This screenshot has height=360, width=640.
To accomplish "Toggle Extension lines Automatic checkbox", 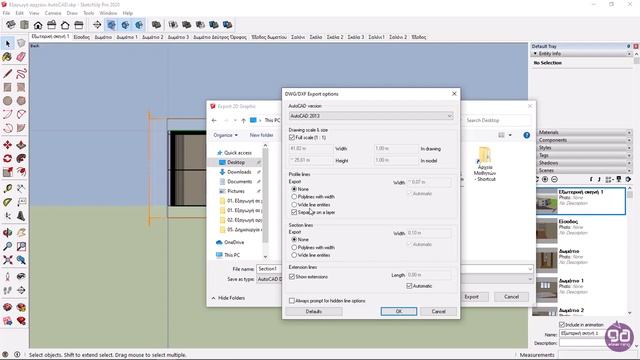I will coord(409,286).
